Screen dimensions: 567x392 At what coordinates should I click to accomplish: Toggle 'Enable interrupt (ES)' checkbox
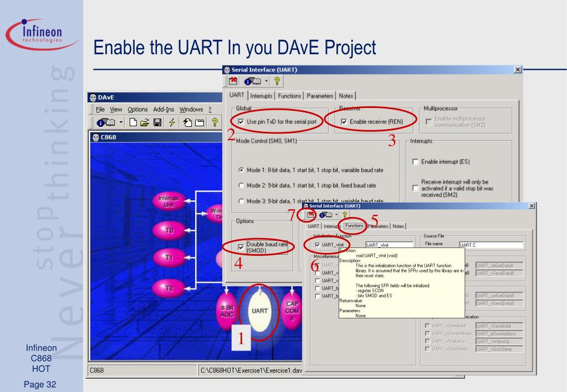tap(416, 162)
